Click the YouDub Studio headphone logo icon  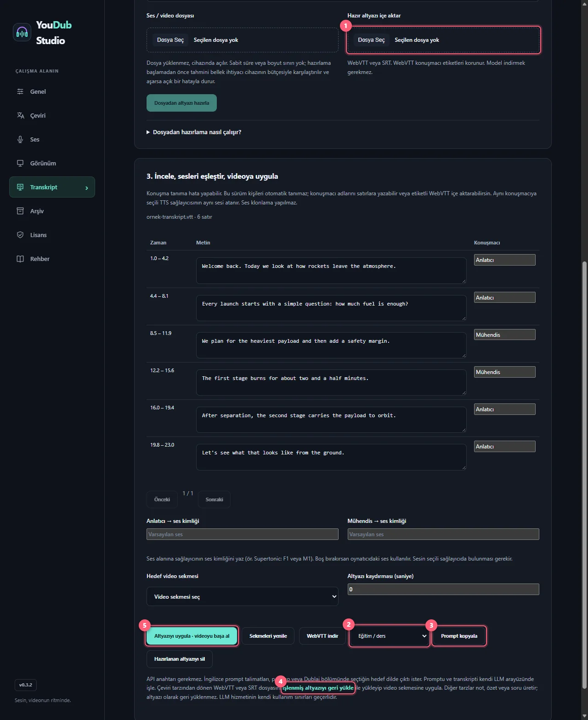click(x=22, y=32)
